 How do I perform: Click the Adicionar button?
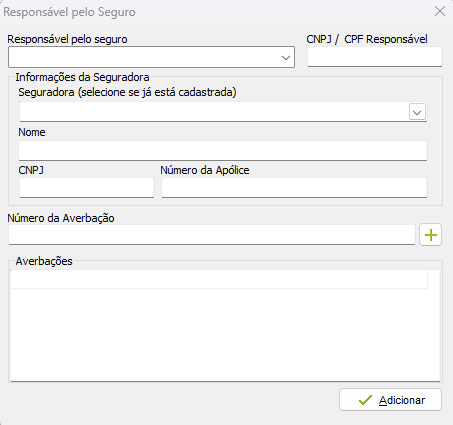(x=390, y=400)
